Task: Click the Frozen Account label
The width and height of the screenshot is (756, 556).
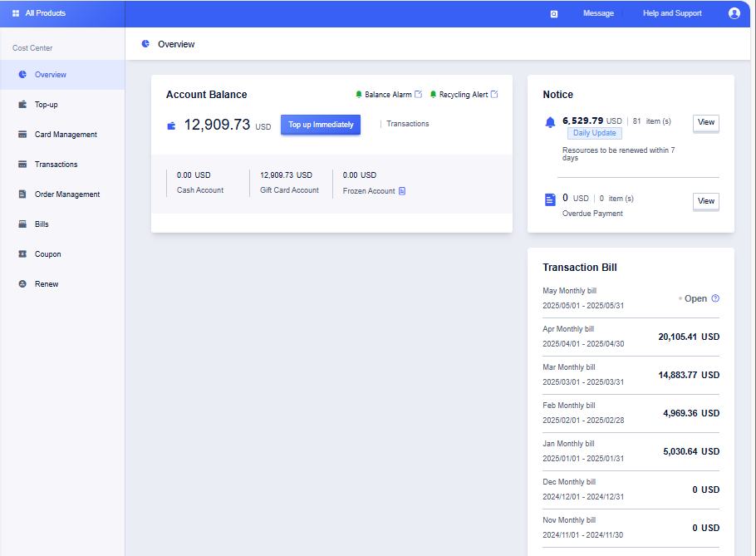Action: [x=369, y=191]
